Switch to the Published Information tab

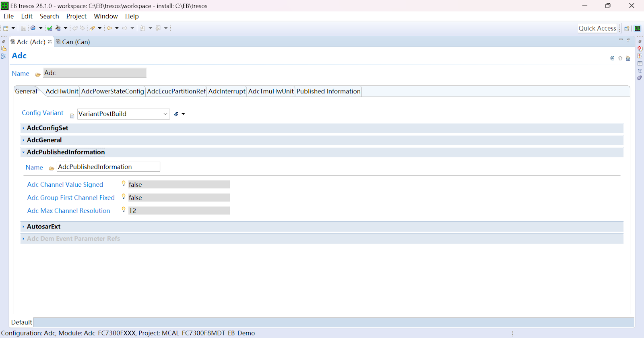point(328,91)
